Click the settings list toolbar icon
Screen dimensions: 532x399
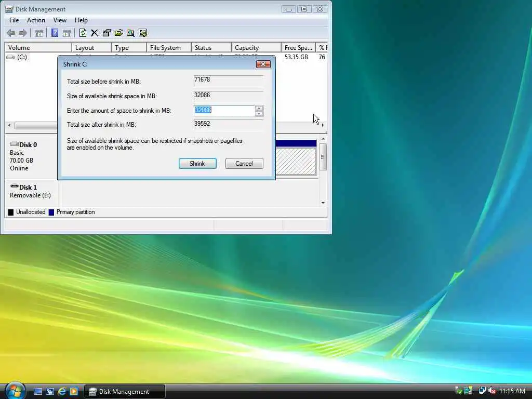tap(143, 33)
